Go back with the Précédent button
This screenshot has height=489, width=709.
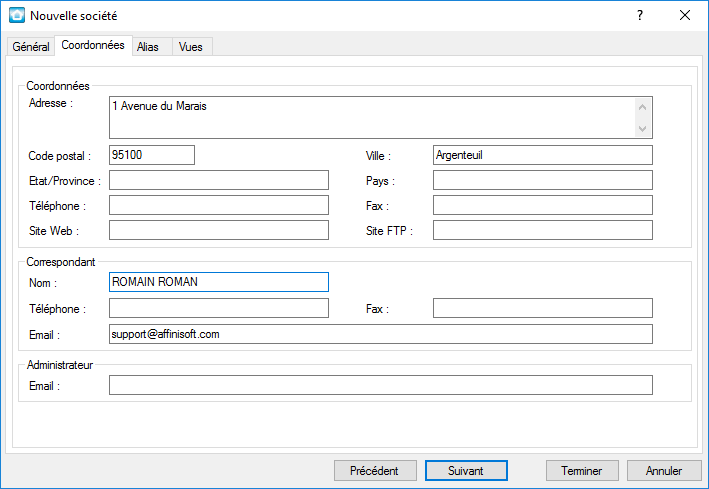pyautogui.click(x=375, y=471)
